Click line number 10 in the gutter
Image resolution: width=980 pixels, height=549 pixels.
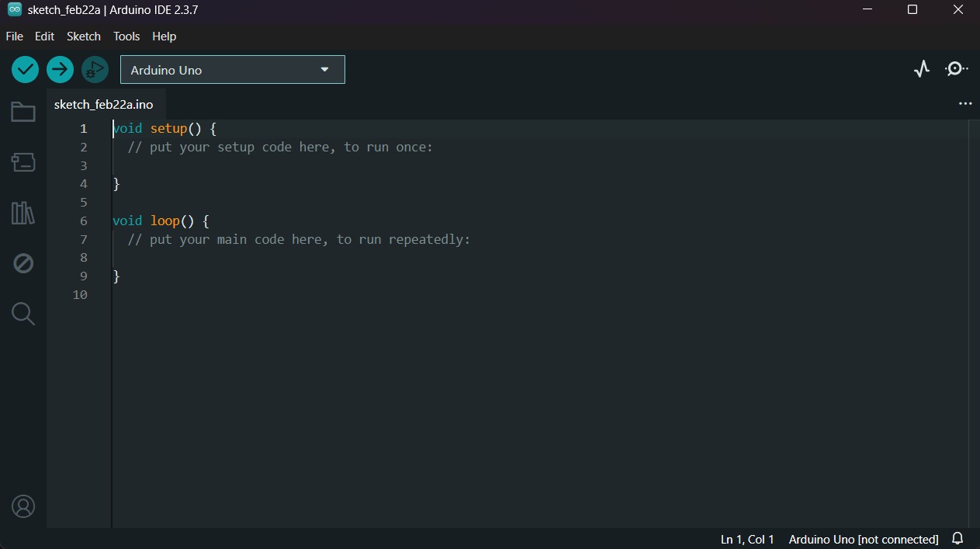coord(80,295)
